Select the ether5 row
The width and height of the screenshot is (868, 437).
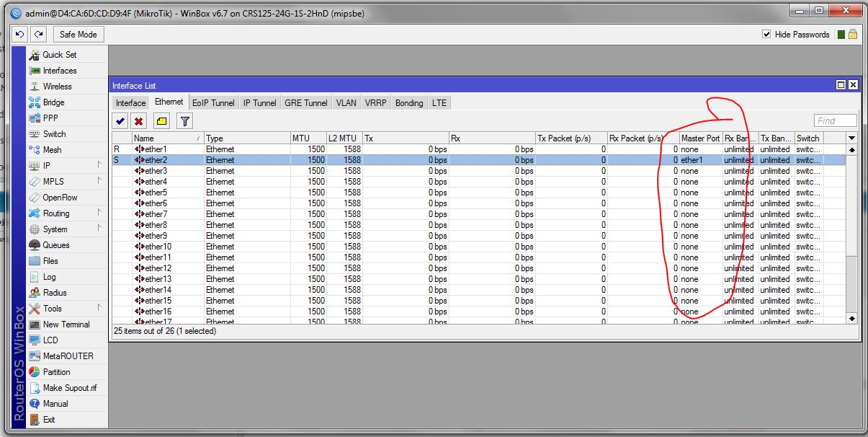tap(479, 193)
